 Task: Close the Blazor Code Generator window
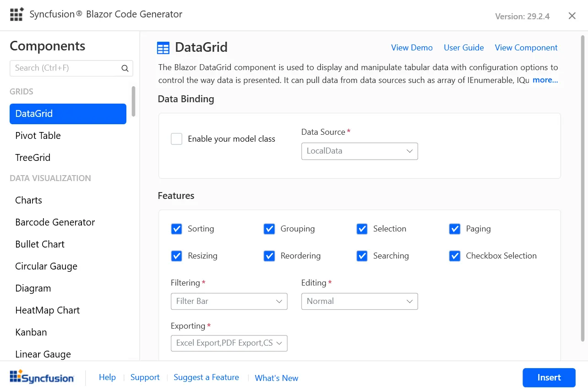click(x=572, y=15)
